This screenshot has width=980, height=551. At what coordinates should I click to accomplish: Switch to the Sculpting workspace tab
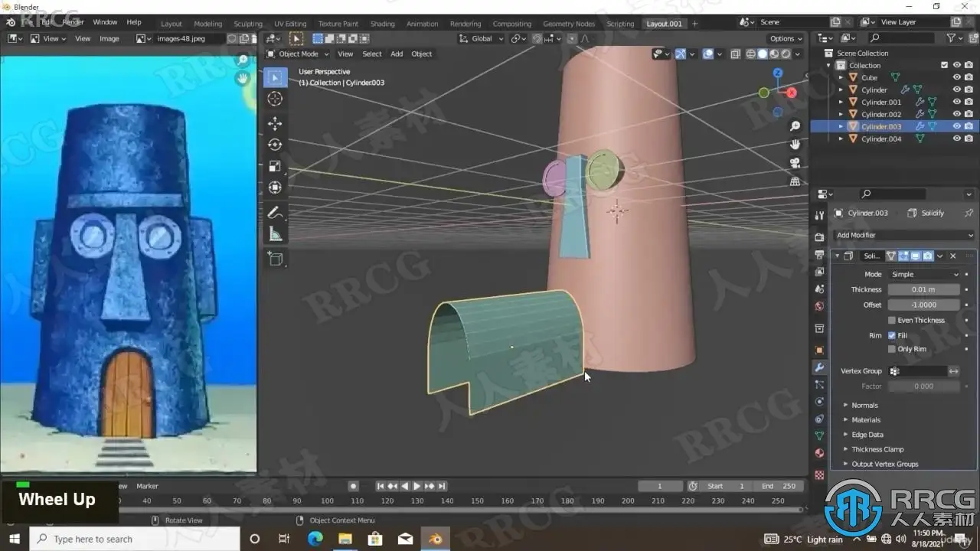(247, 24)
